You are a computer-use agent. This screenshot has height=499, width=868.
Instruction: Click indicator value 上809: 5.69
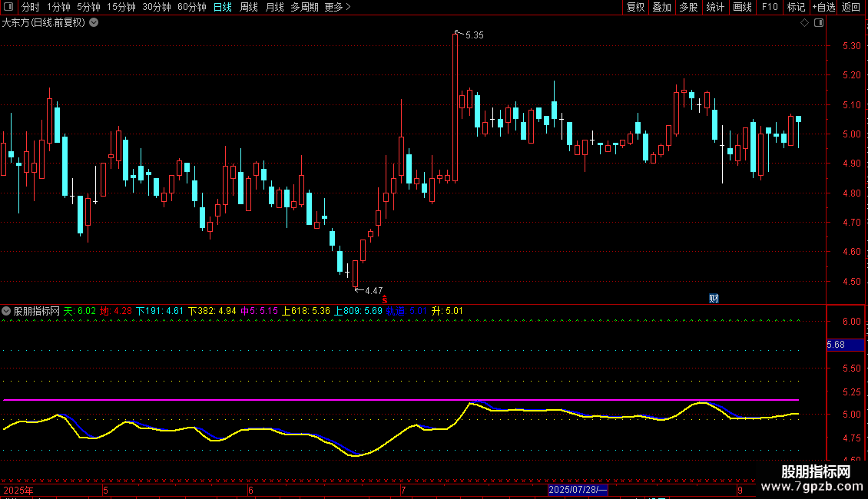[358, 312]
